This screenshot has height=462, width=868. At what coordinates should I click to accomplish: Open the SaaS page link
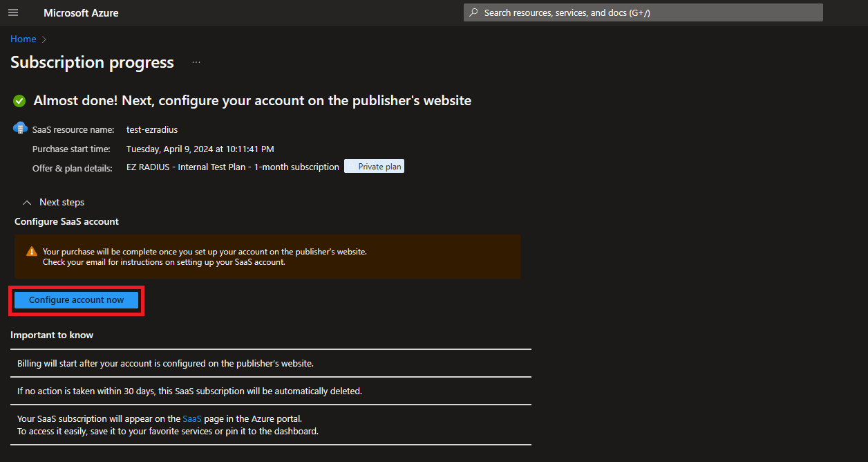point(192,419)
